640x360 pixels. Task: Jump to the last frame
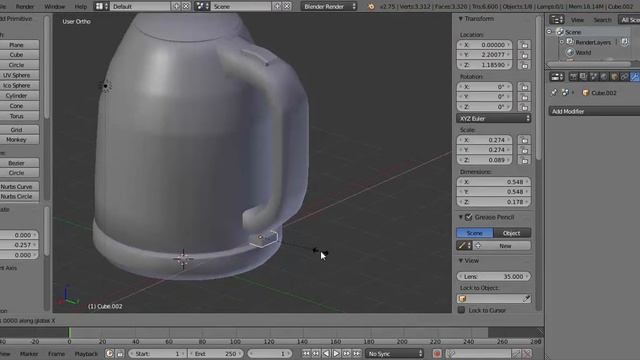(x=357, y=354)
